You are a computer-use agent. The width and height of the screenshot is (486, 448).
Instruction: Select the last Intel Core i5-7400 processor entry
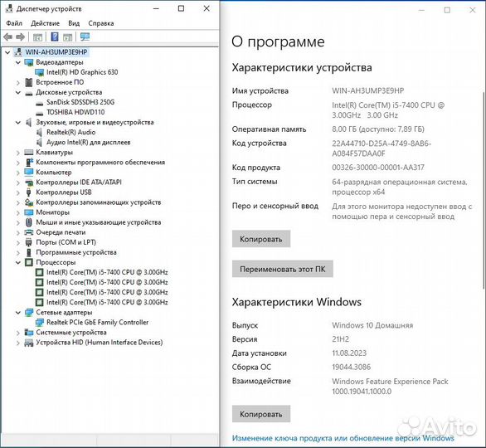pos(107,302)
